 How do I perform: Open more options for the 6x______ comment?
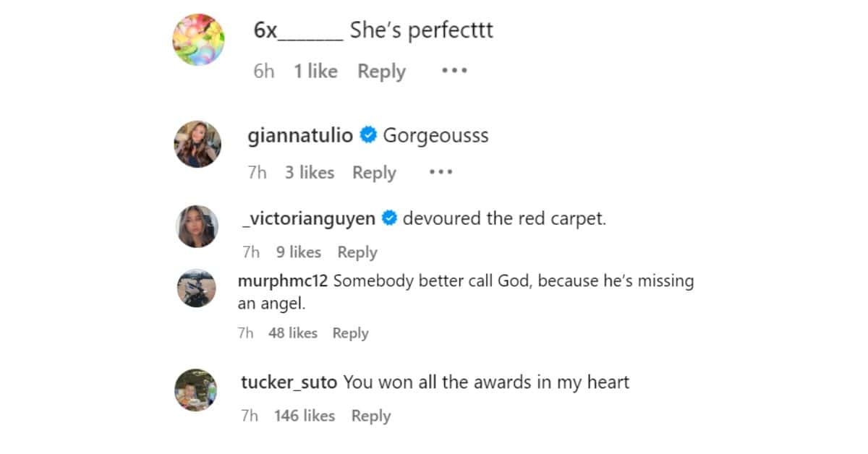[454, 71]
